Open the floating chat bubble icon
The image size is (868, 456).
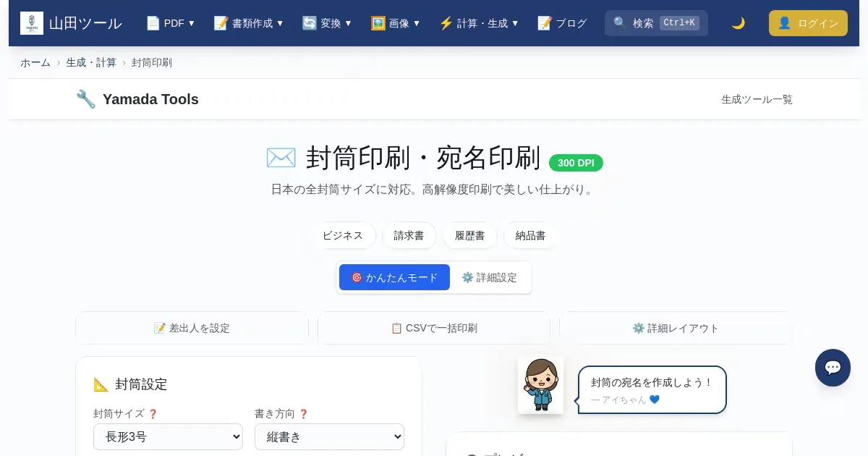coord(833,368)
